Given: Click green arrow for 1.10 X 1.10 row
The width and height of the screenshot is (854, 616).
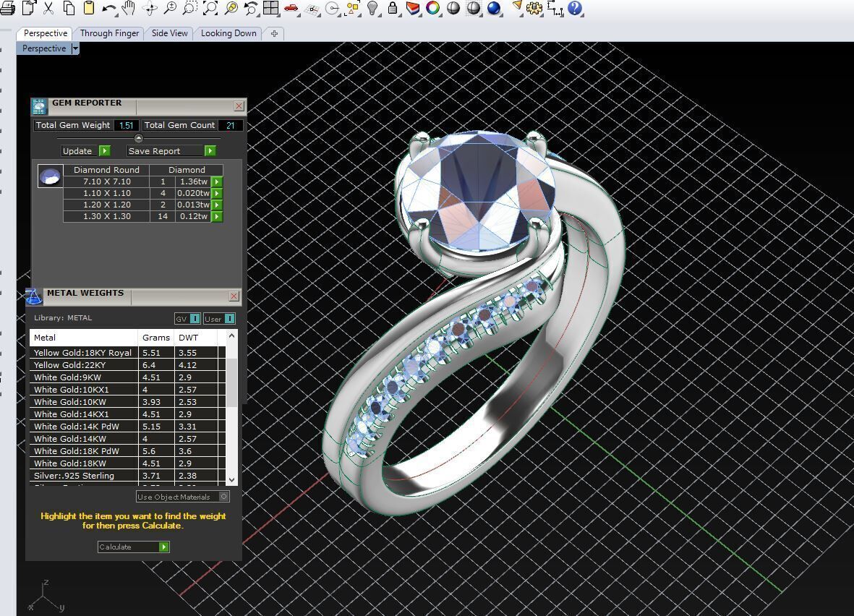Looking at the screenshot, I should pos(217,193).
